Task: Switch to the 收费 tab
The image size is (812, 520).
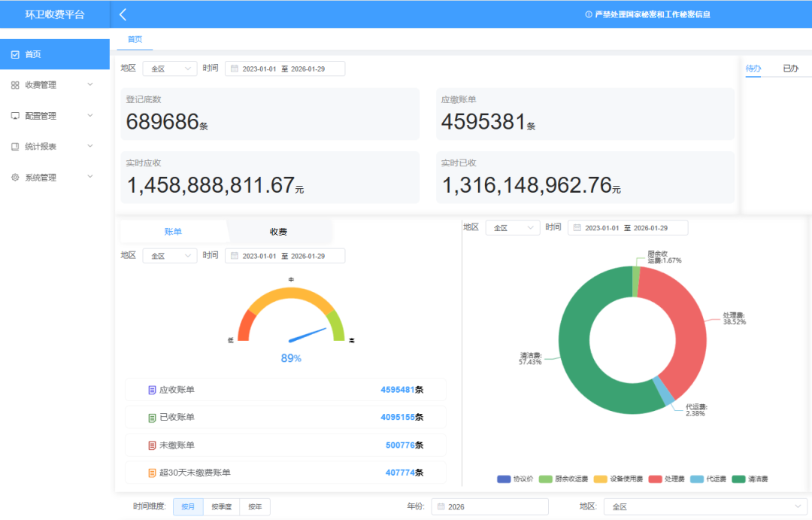Action: point(278,232)
